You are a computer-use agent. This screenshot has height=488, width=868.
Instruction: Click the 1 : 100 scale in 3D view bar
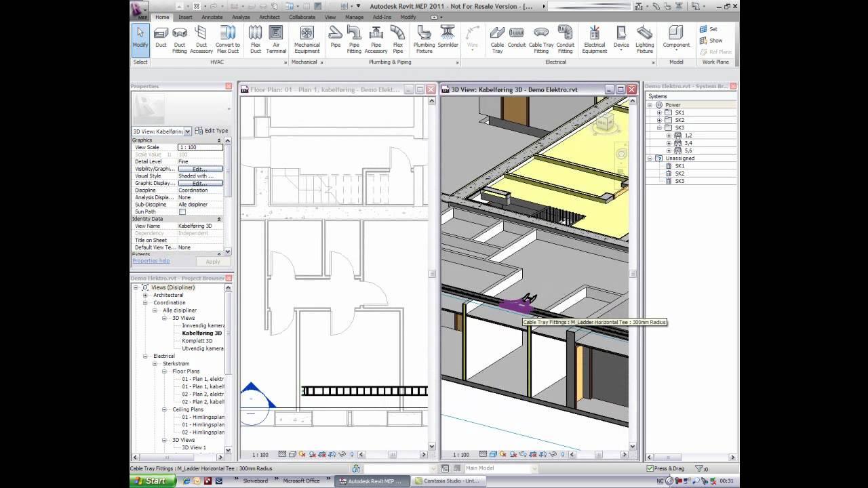(460, 455)
